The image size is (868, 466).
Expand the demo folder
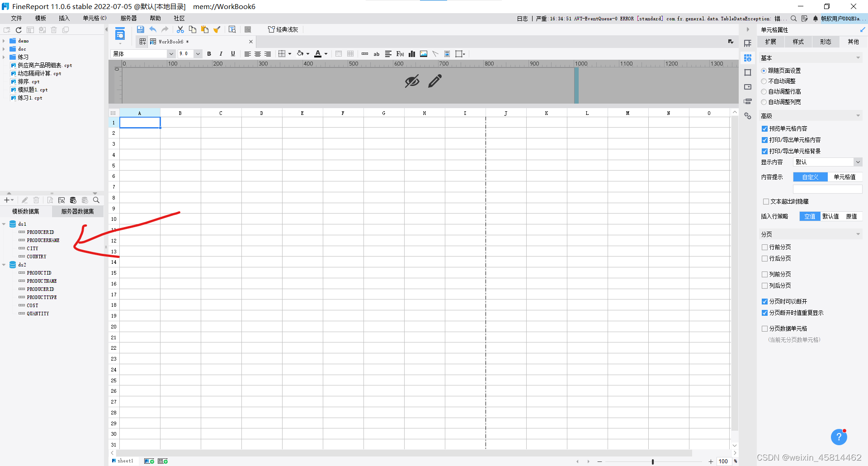[4, 41]
